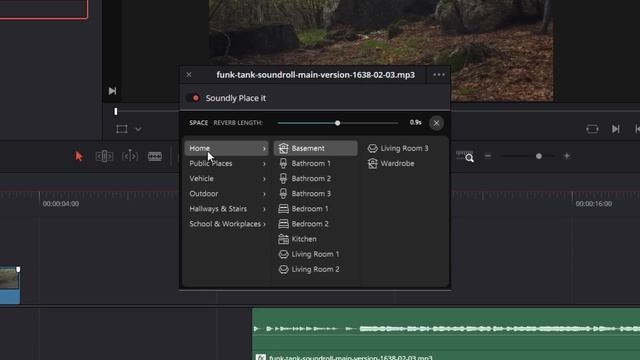Open the effect window options menu
640x360 pixels.
pos(439,75)
